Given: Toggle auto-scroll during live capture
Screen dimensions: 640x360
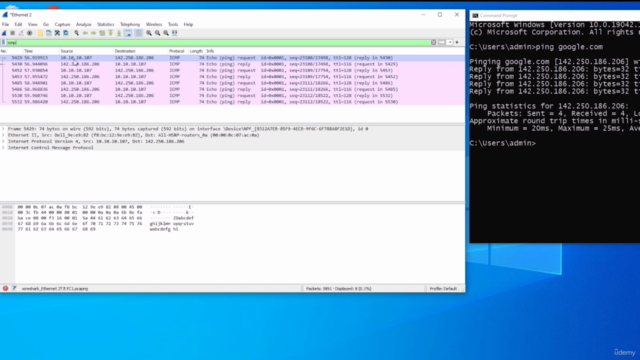Looking at the screenshot, I should 128,33.
